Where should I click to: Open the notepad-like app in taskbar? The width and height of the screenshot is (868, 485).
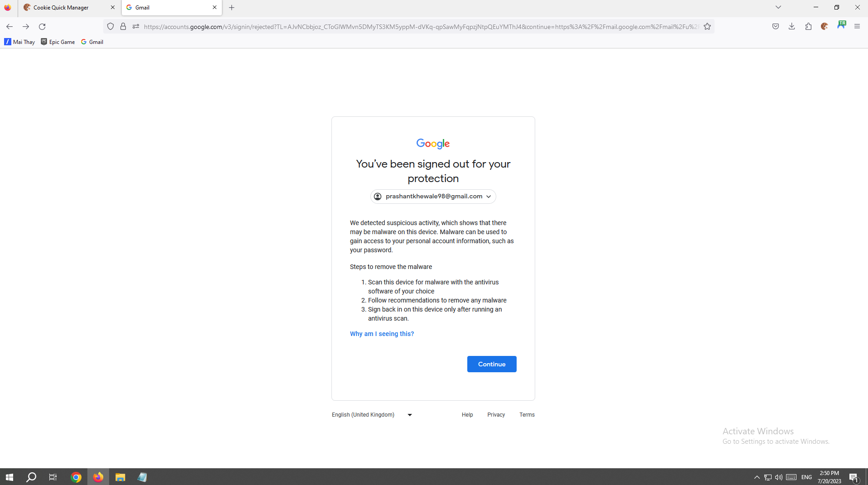(142, 477)
